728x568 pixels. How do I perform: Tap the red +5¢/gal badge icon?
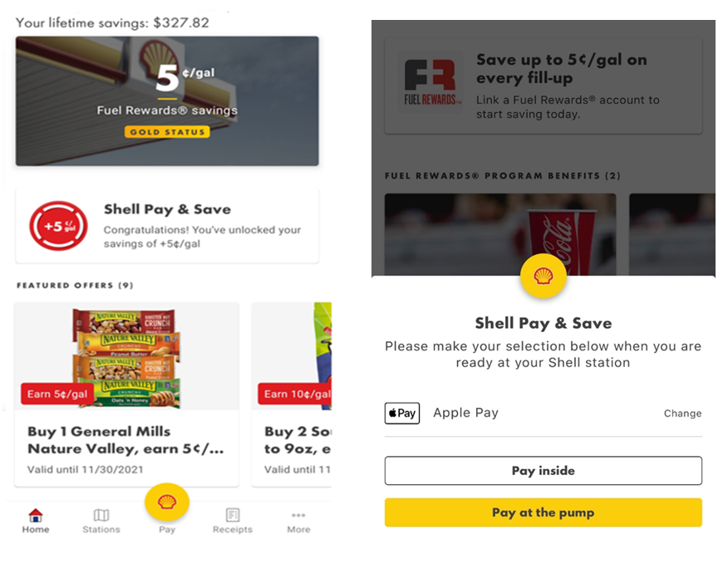click(x=58, y=226)
